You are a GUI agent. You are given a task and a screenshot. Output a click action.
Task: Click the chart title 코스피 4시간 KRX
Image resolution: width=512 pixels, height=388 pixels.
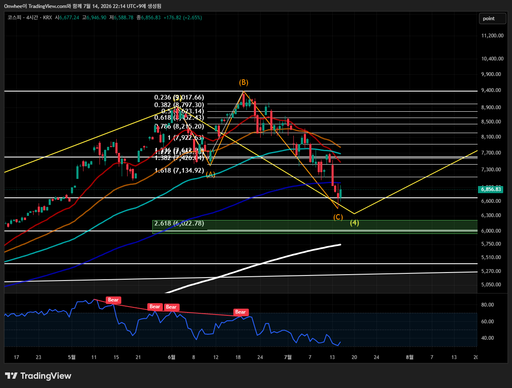pos(30,17)
